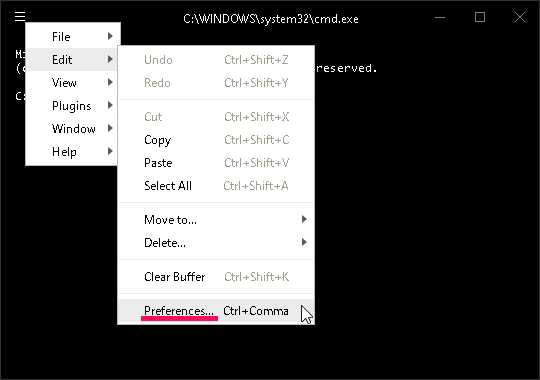Open the File submenu
Viewport: 540px width, 380px height.
click(x=73, y=36)
